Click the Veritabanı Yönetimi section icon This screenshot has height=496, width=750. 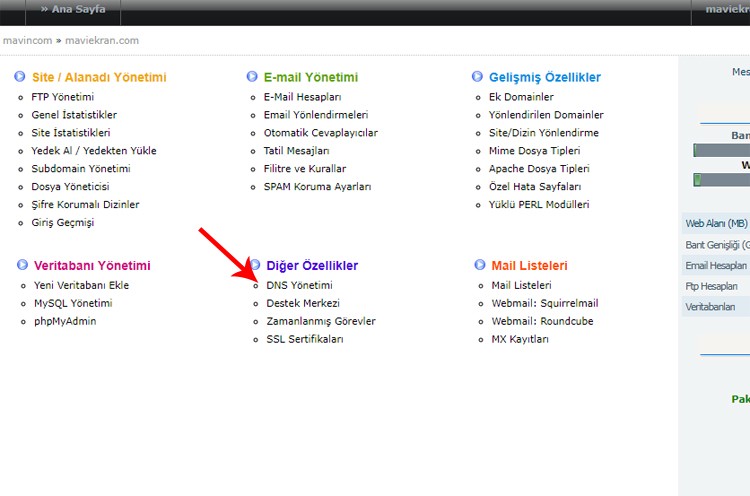(x=22, y=265)
